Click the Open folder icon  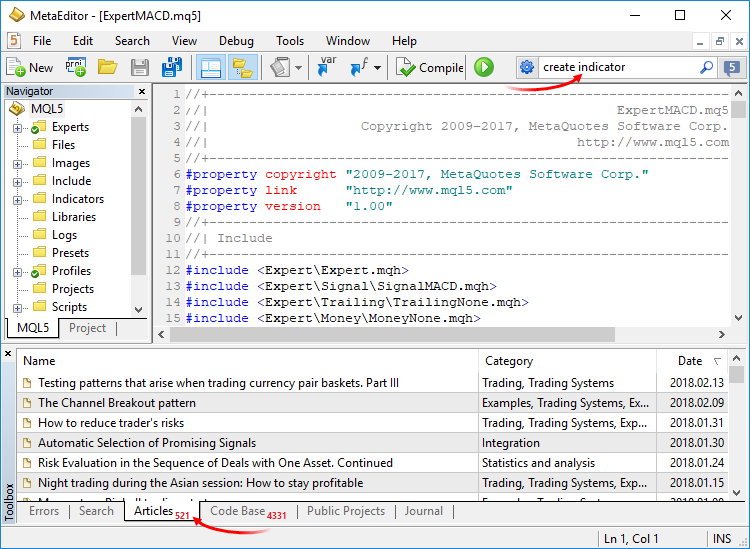(x=108, y=67)
